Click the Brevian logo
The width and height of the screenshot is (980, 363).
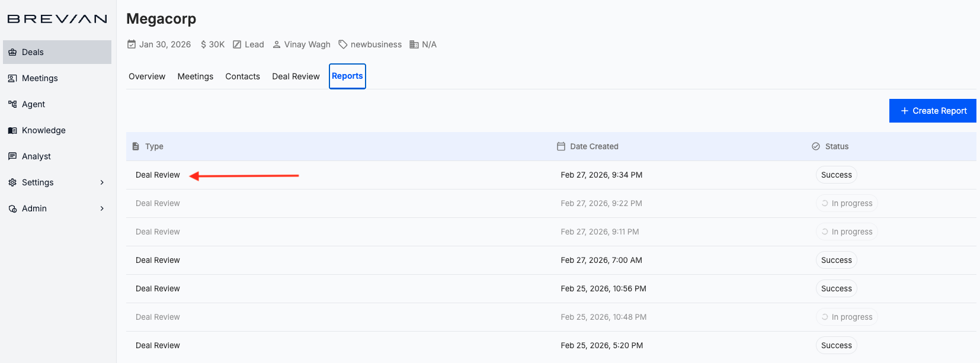[x=57, y=19]
